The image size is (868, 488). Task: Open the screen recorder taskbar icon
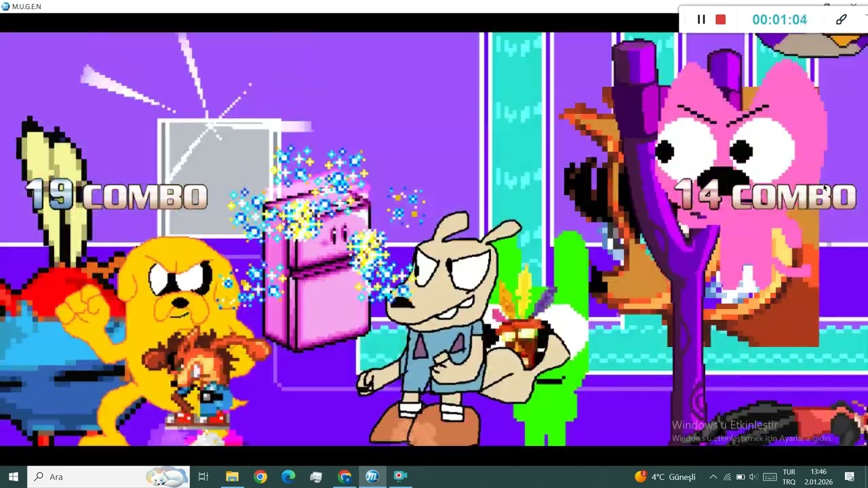click(400, 476)
